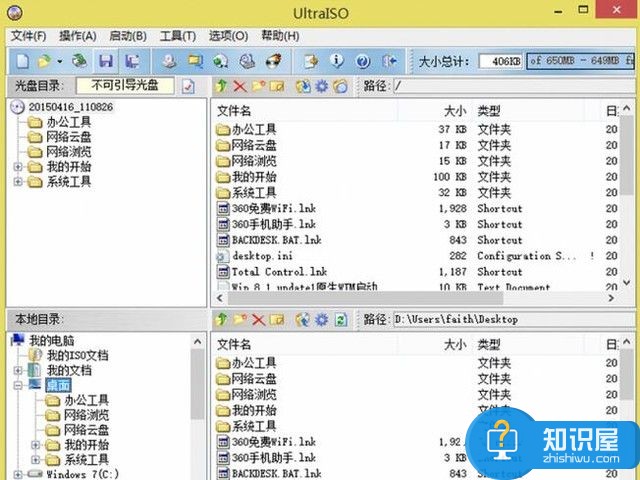Click the New folder icon in disc pane
Viewport: 640px width, 480px height.
[258, 86]
